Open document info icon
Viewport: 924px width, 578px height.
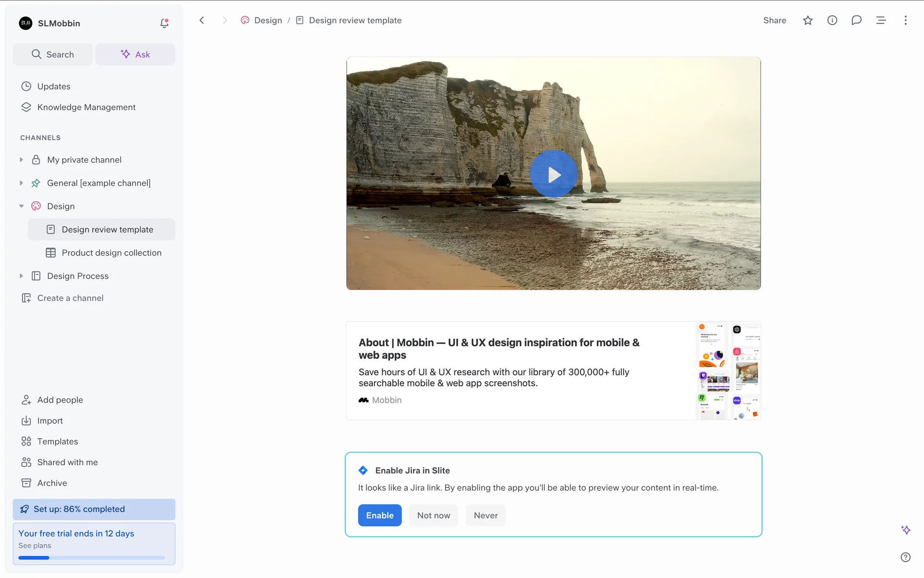click(x=832, y=20)
